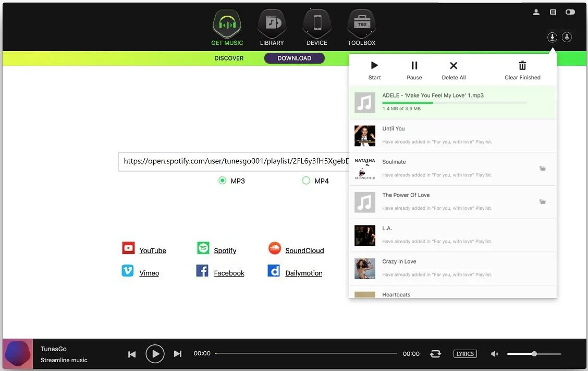Open the downloads list icon
This screenshot has width=588, height=371.
[552, 37]
